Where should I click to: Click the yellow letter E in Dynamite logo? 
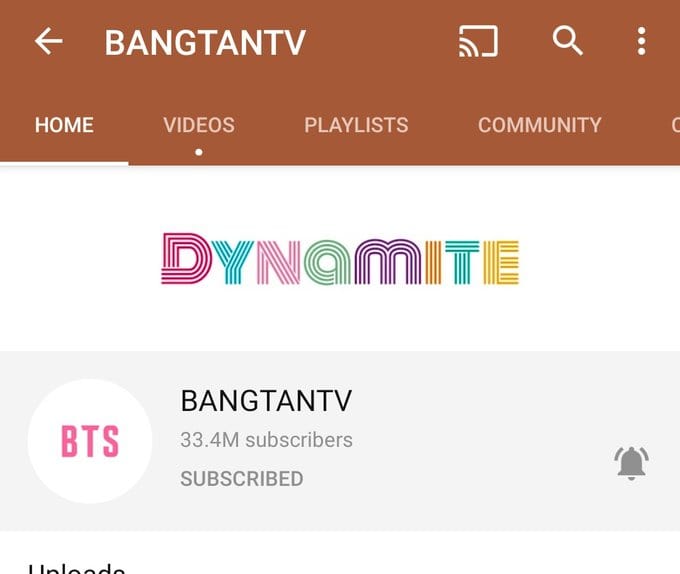point(501,262)
